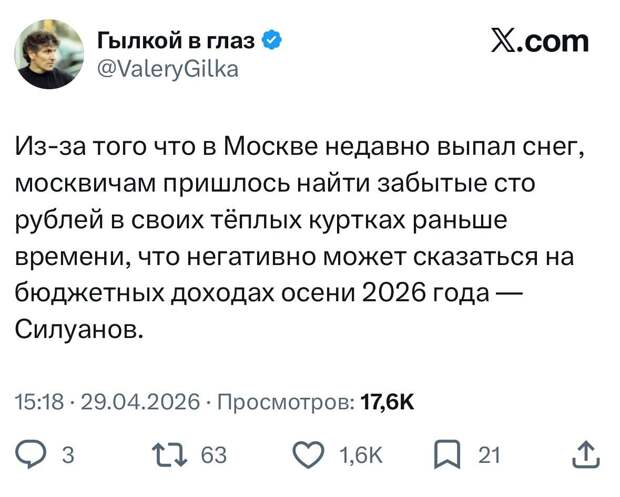Click the 15:18 timestamp
This screenshot has width=620, height=497.
click(40, 401)
